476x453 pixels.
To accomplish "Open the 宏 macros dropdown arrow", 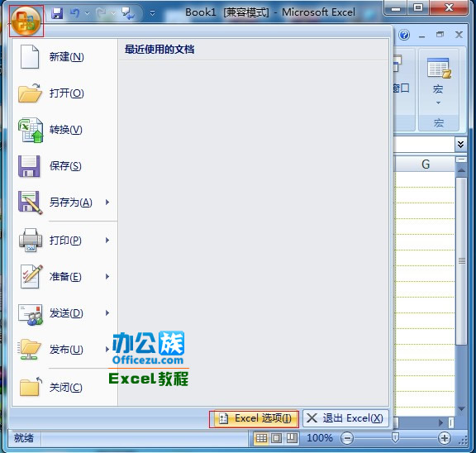I will click(438, 103).
